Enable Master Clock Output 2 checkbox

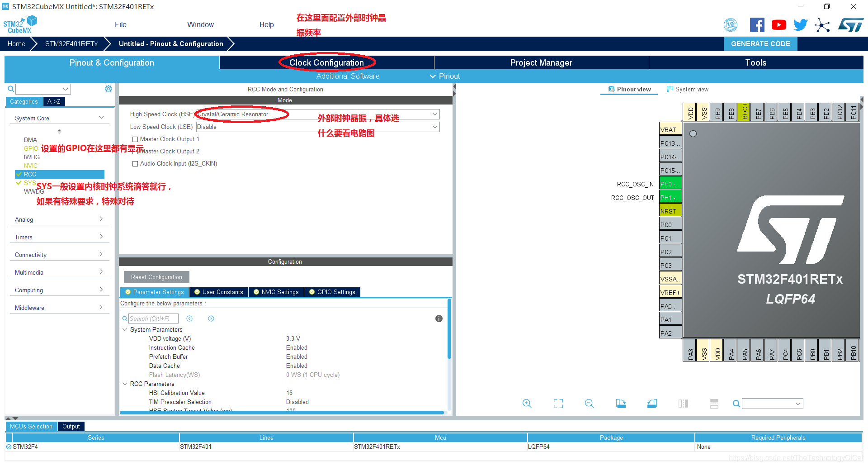tap(135, 152)
